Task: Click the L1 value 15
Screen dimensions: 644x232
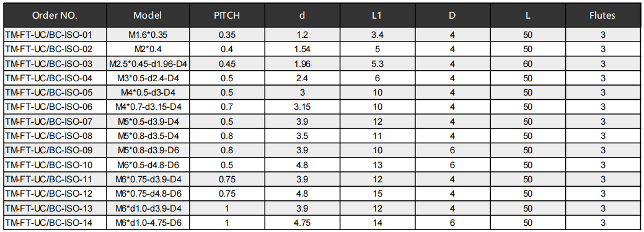Action: (x=377, y=194)
